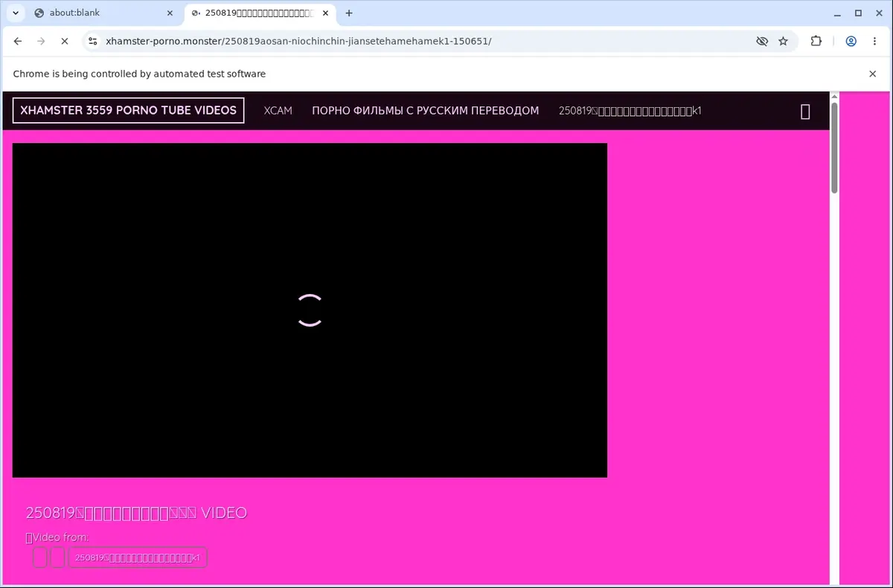Viewport: 893px width, 588px height.
Task: Open Chrome profile avatar
Action: click(x=851, y=42)
